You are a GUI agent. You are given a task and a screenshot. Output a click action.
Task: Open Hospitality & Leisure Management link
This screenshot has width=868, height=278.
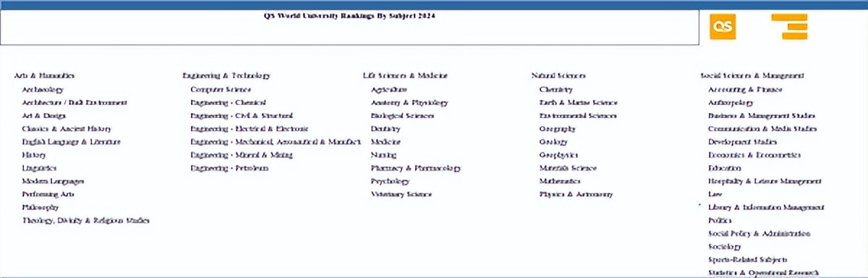pyautogui.click(x=765, y=181)
